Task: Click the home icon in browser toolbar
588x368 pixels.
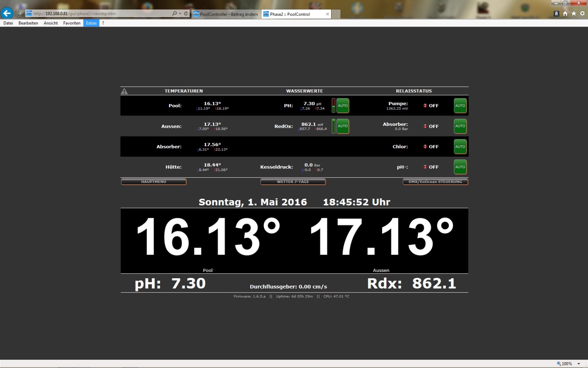Action: pos(565,14)
